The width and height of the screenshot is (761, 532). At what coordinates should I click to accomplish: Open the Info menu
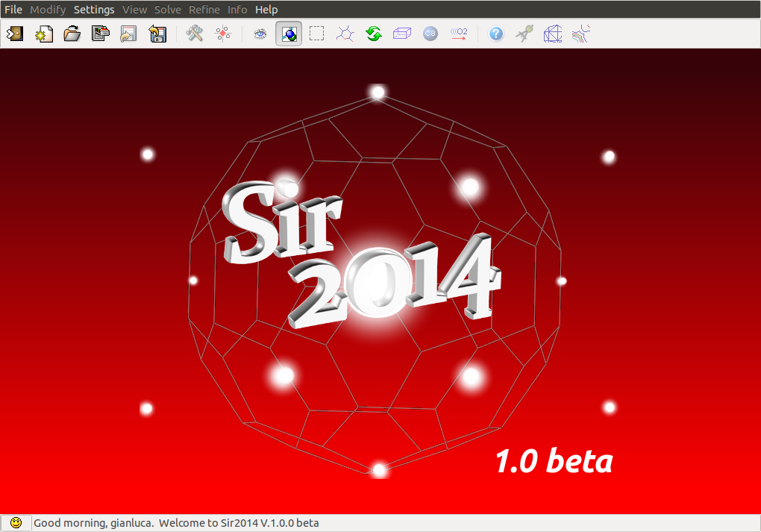[237, 10]
